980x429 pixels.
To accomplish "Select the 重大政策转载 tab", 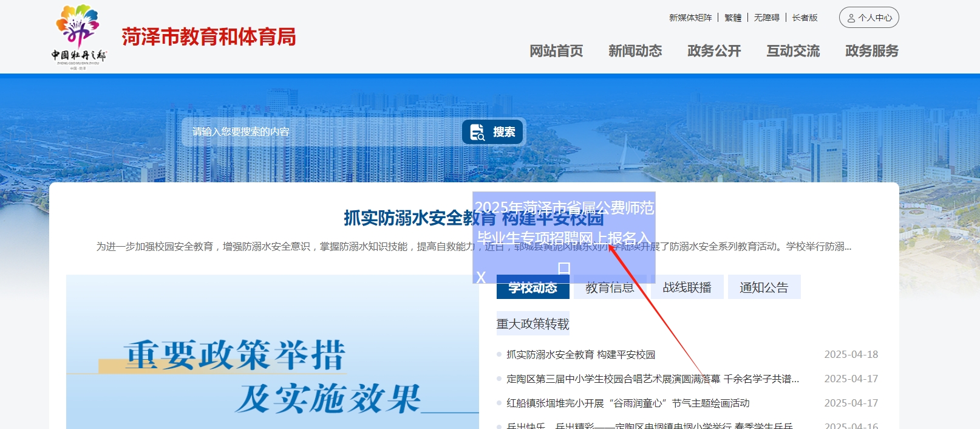I will pyautogui.click(x=533, y=324).
